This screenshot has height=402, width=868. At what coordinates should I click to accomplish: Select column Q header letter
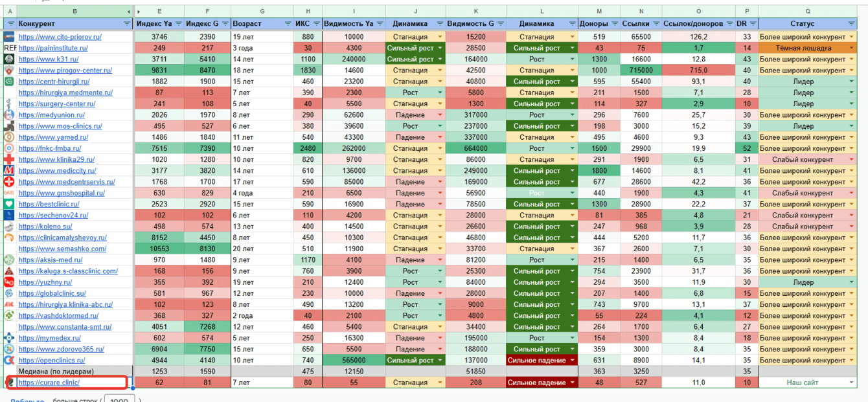tap(808, 12)
